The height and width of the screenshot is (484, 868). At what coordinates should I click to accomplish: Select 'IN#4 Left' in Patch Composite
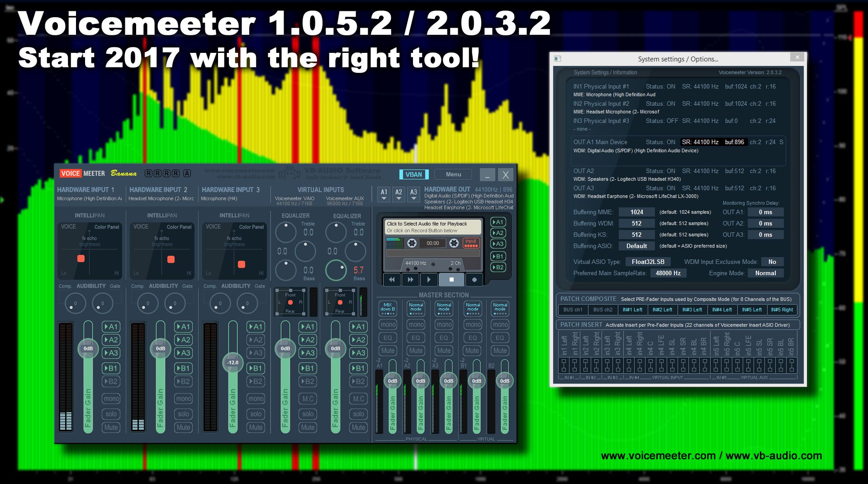(722, 310)
